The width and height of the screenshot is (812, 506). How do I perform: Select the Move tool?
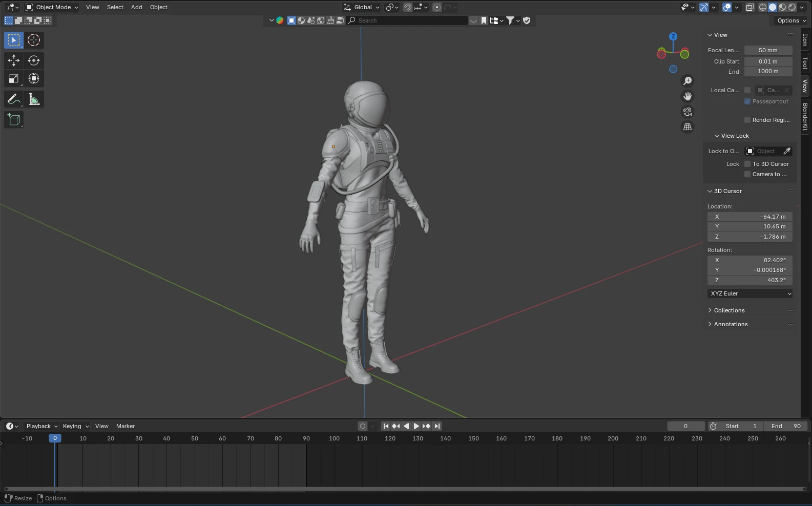[14, 60]
